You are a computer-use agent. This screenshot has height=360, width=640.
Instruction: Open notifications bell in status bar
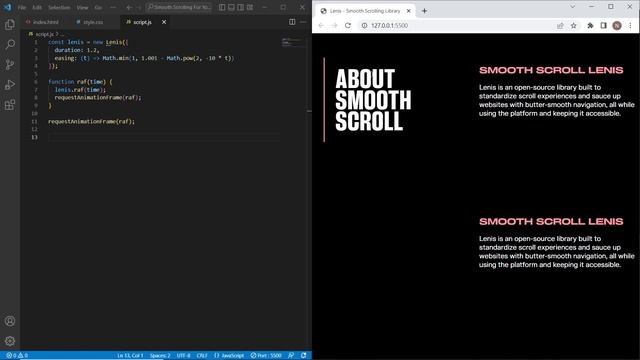(x=304, y=356)
